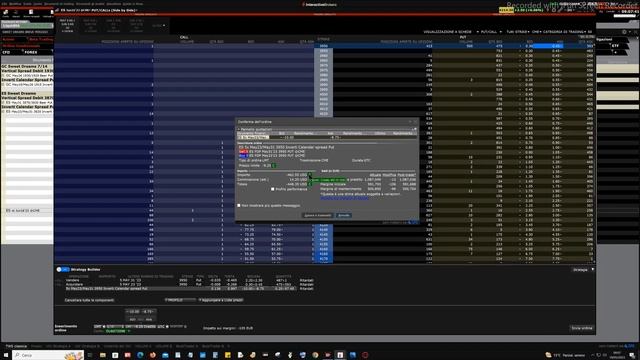Open 'Visualizzazione a schede' dropdown
This screenshot has height=360, width=640.
click(x=450, y=32)
